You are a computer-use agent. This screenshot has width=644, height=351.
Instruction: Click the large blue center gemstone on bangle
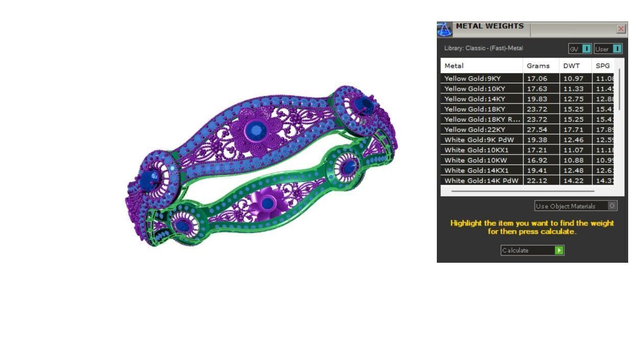click(x=255, y=131)
